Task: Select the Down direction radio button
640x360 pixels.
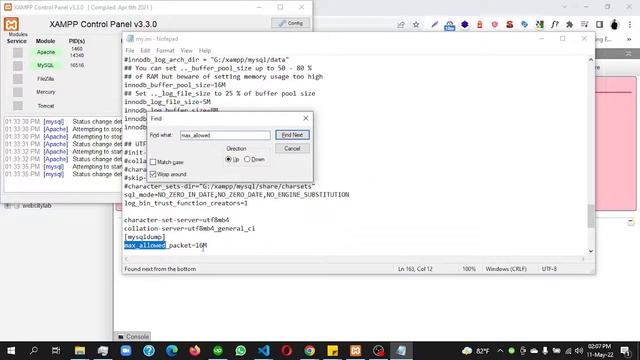Action: 247,159
